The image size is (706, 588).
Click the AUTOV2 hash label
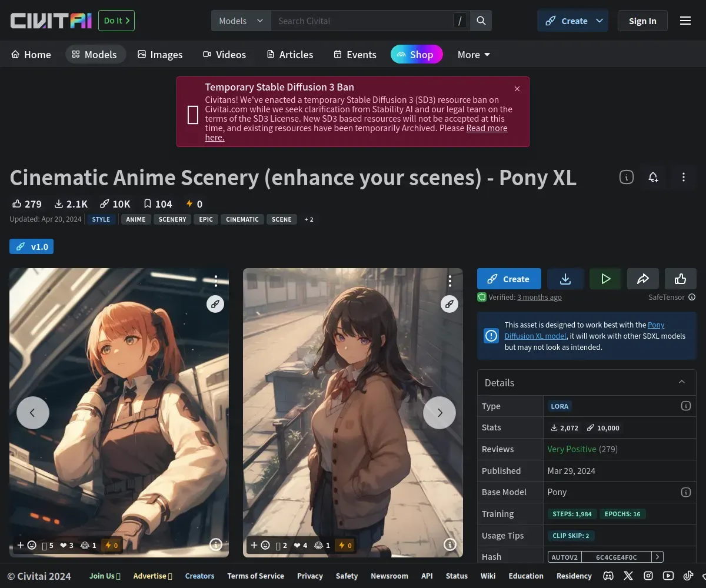coord(564,557)
